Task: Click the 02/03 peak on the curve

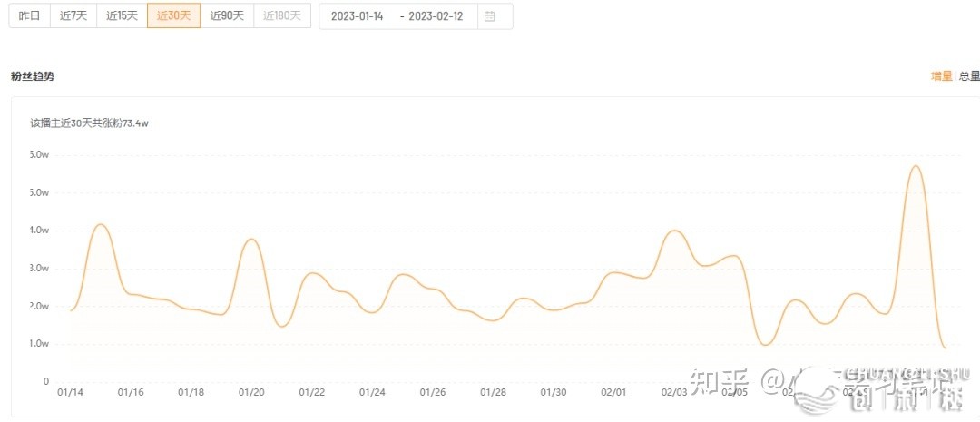Action: 674,231
